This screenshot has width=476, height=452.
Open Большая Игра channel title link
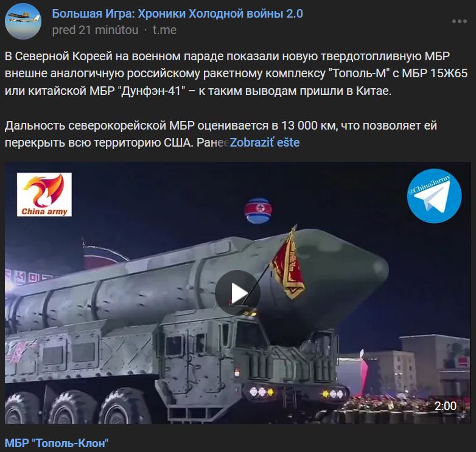177,13
